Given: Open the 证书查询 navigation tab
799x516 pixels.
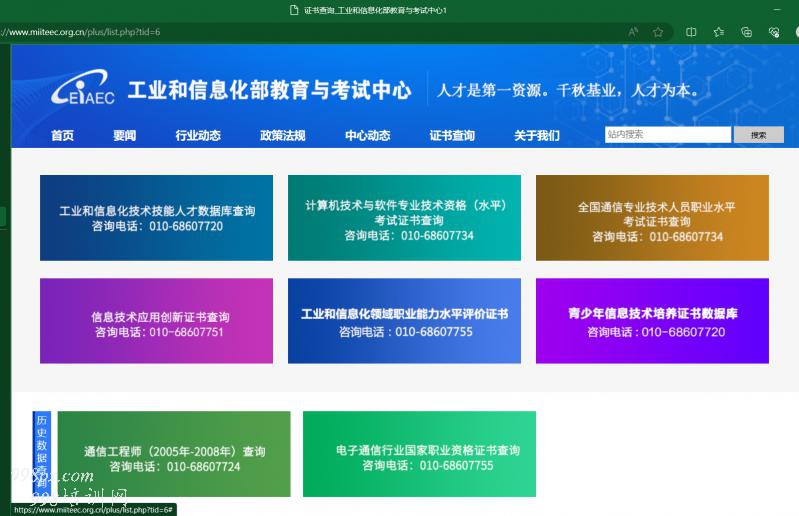Looking at the screenshot, I should [452, 136].
